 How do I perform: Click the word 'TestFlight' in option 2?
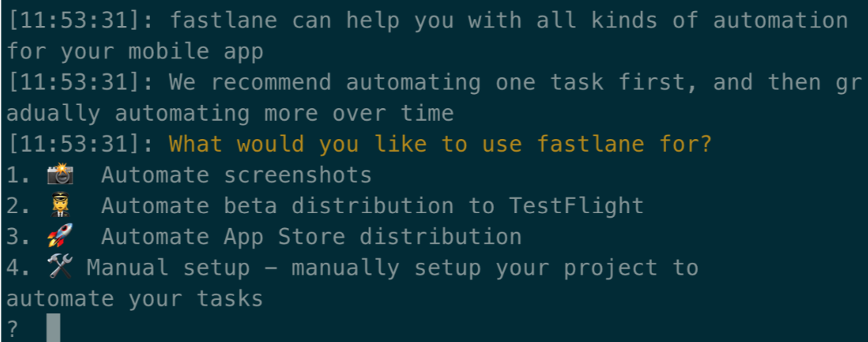[576, 206]
